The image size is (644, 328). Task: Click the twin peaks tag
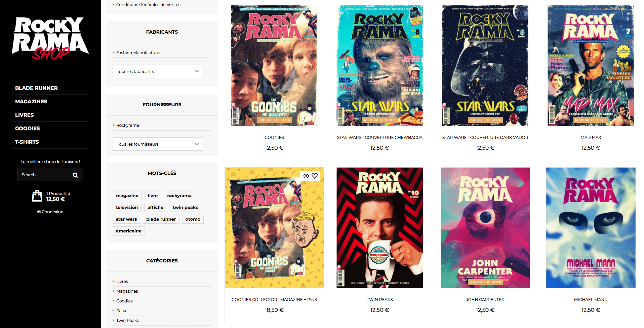(185, 207)
